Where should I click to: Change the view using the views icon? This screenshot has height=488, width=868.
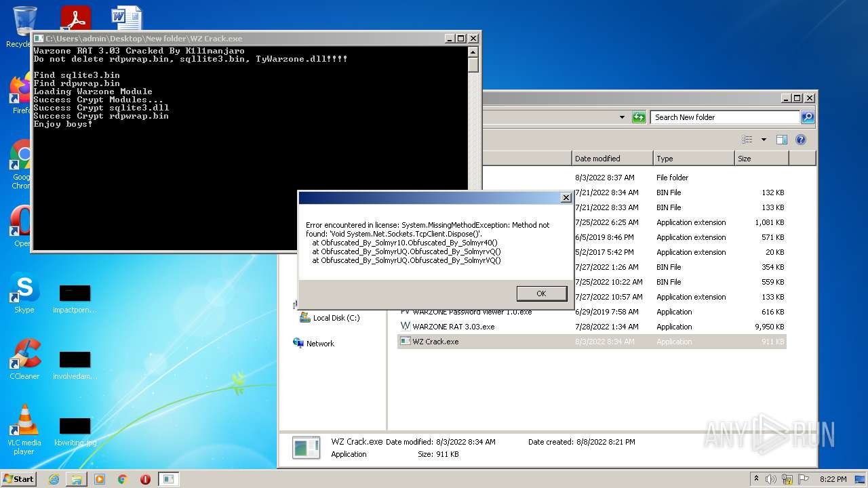pyautogui.click(x=747, y=140)
